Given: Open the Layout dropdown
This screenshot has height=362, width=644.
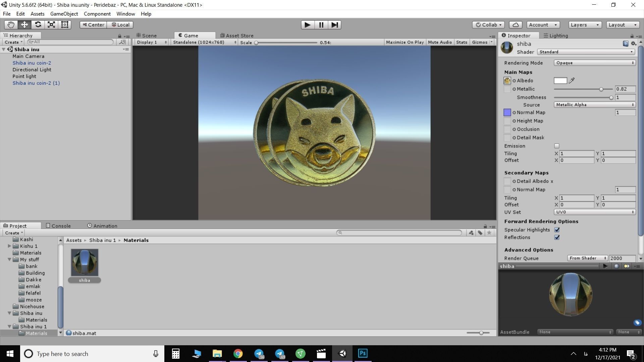Looking at the screenshot, I should 623,25.
